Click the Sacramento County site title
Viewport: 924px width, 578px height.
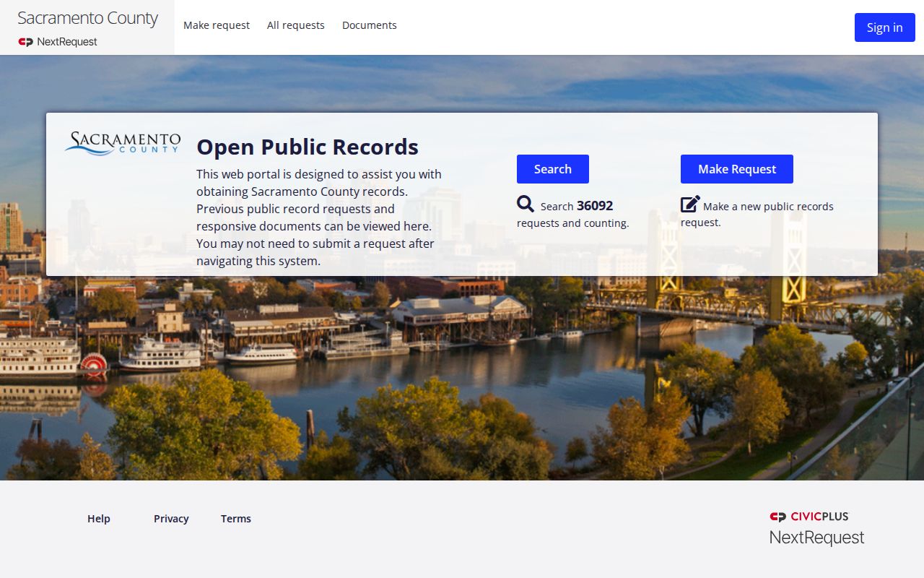click(x=87, y=19)
